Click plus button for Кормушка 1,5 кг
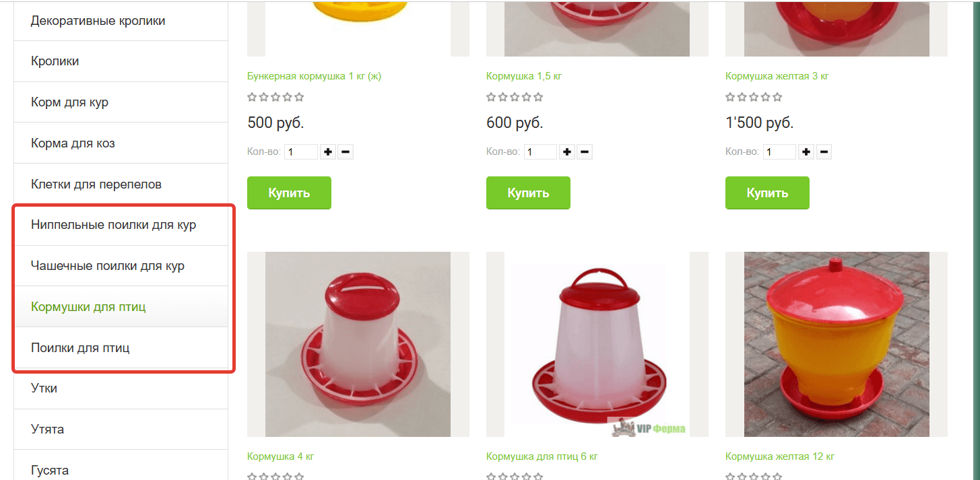 pos(567,152)
